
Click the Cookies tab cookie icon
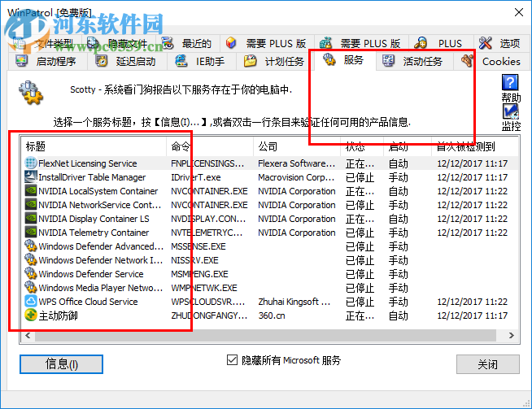pos(468,61)
